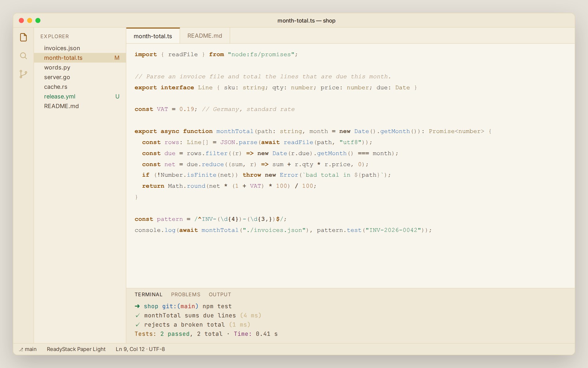The height and width of the screenshot is (368, 588).
Task: Click the comment about parsing an invoice file
Action: pos(262,76)
